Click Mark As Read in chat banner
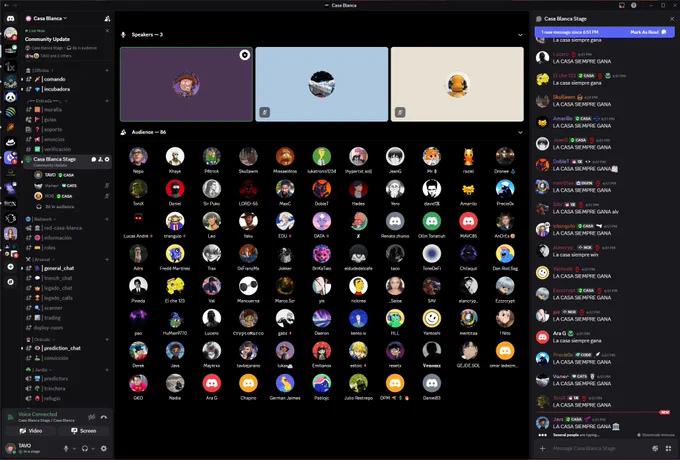 tap(648, 32)
